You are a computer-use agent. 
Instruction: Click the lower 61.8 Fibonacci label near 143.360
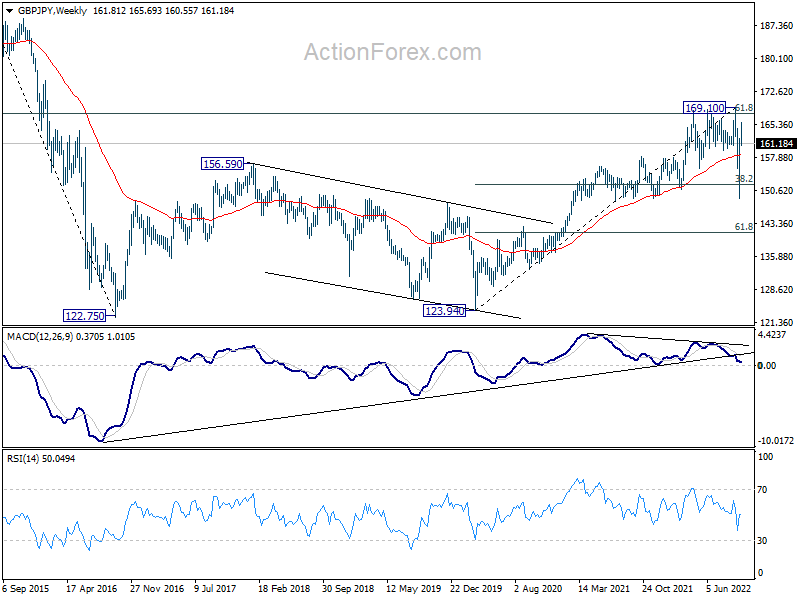coord(743,227)
